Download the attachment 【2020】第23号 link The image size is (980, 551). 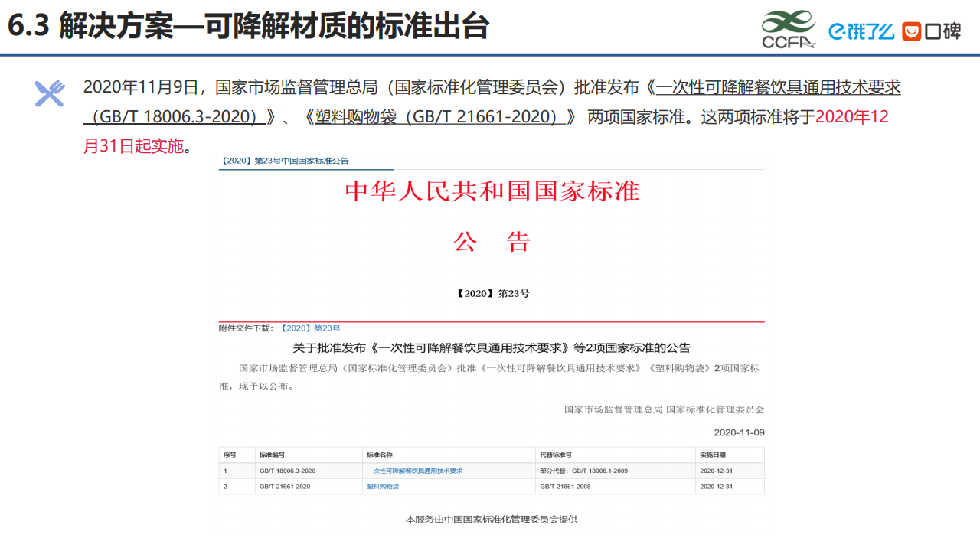(310, 328)
